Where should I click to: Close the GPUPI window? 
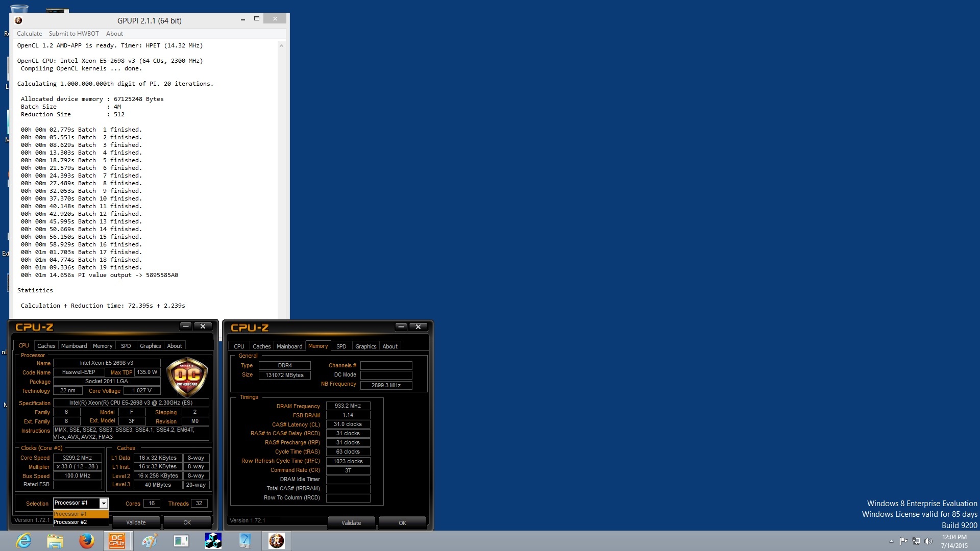[275, 19]
